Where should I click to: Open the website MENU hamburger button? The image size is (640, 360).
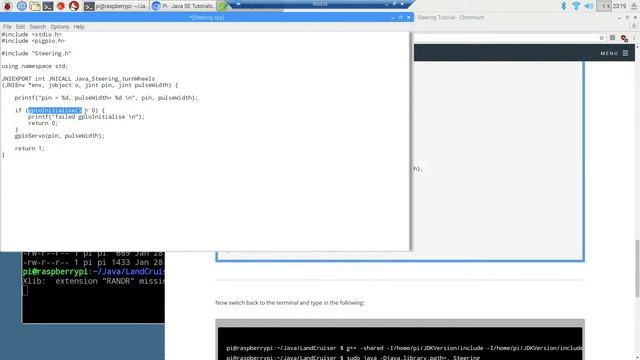614,53
